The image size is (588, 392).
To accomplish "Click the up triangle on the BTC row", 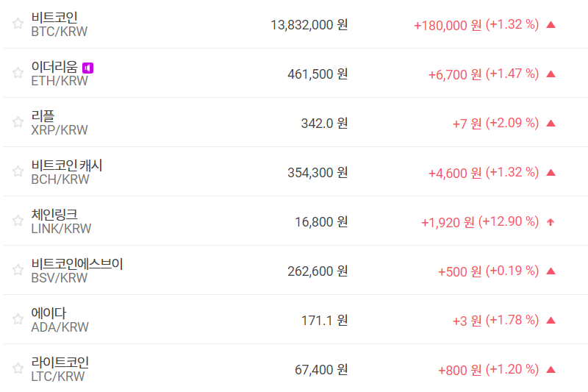I will (x=551, y=24).
